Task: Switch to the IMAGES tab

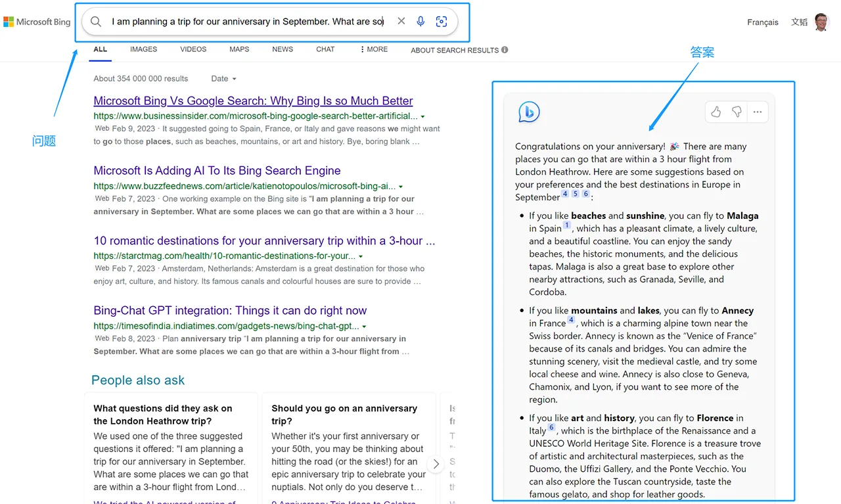Action: click(143, 49)
